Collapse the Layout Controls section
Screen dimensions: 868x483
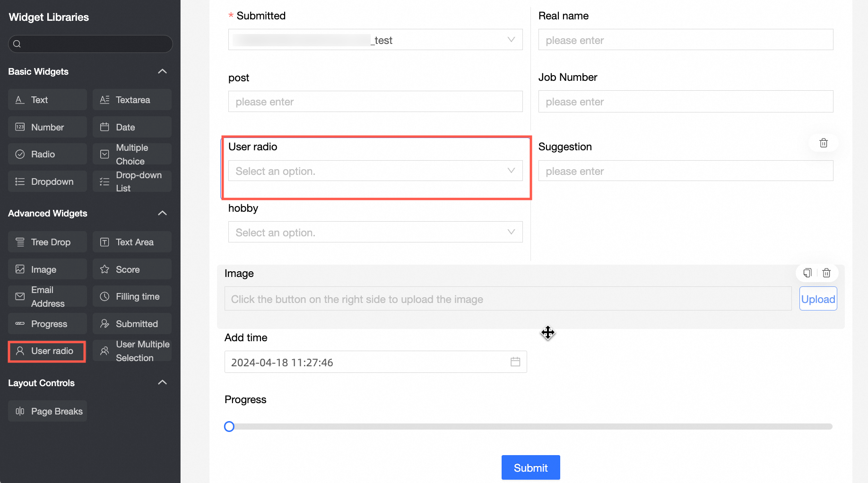162,382
